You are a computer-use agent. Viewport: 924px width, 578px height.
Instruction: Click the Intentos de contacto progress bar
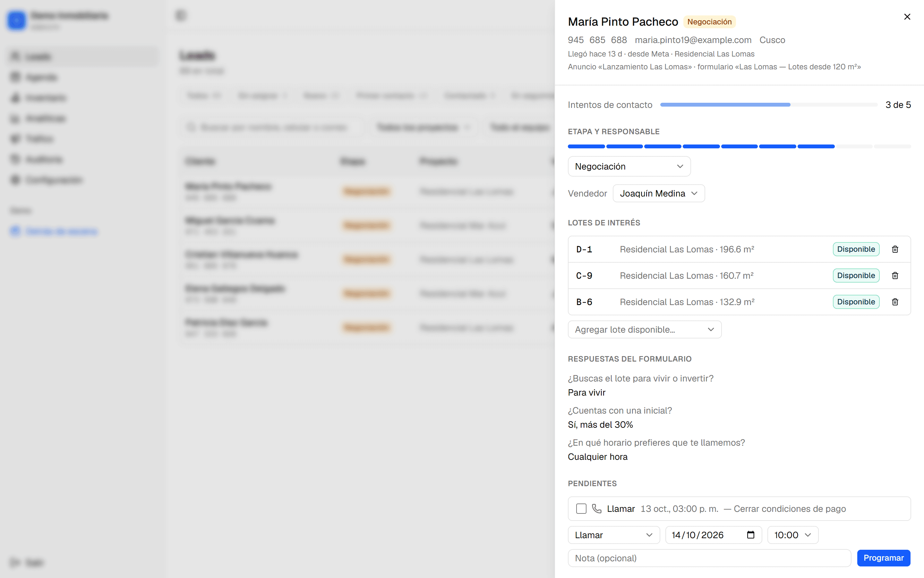click(x=769, y=105)
